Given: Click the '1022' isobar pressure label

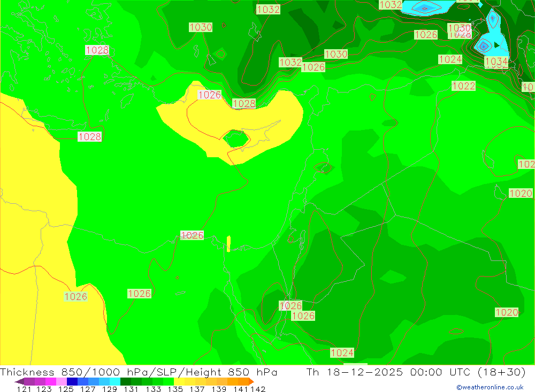Looking at the screenshot, I should click(463, 86).
